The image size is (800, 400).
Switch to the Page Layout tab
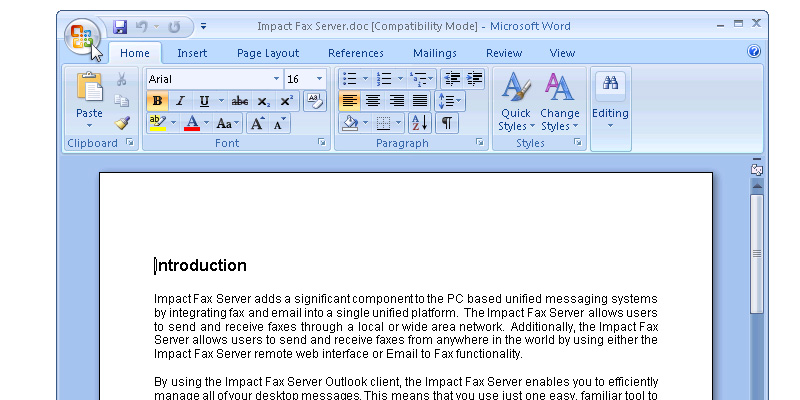[x=268, y=53]
